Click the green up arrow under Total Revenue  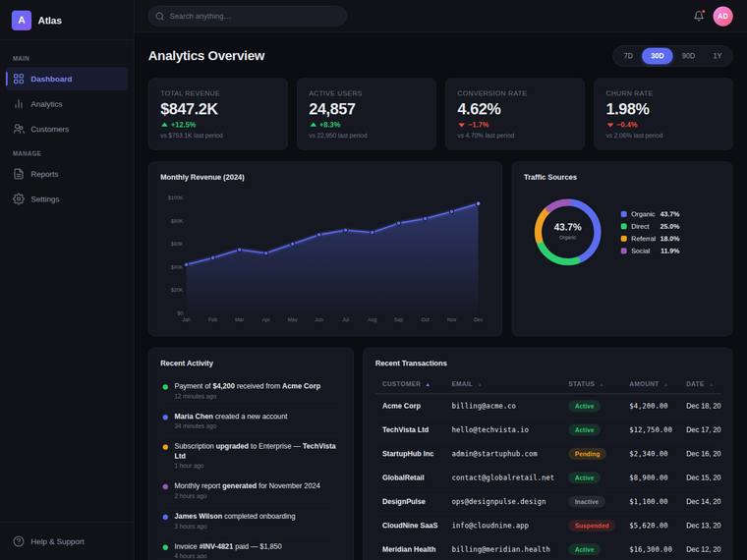pyautogui.click(x=164, y=125)
